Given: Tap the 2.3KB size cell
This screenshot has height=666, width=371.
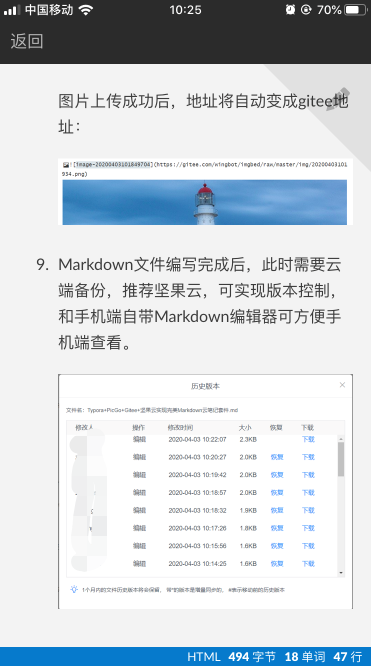Looking at the screenshot, I should pyautogui.click(x=248, y=439).
